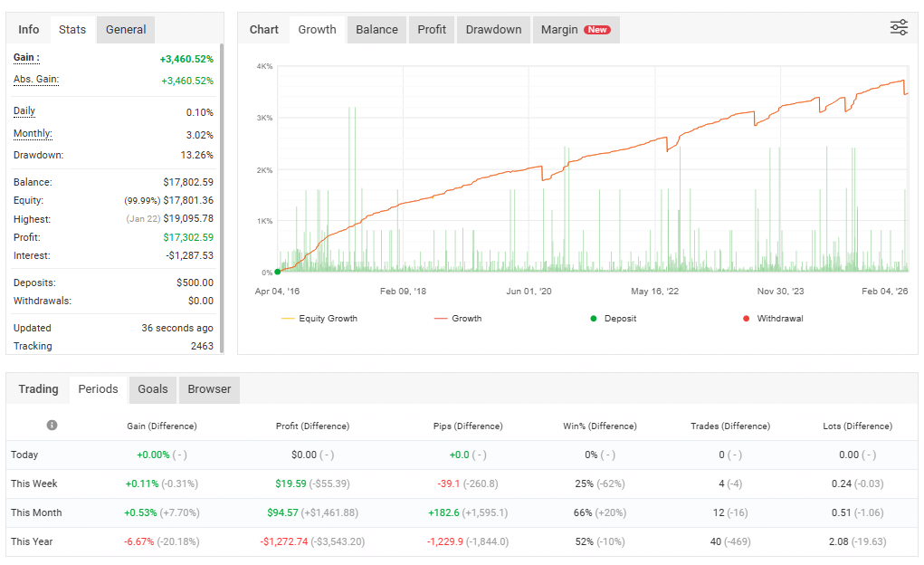The width and height of the screenshot is (924, 565).
Task: Switch to the Profit chart tab
Action: (432, 30)
